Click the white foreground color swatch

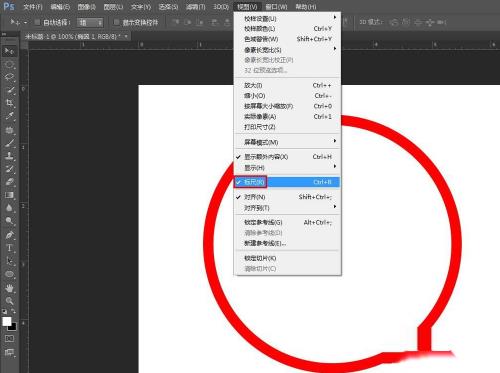pos(6,321)
